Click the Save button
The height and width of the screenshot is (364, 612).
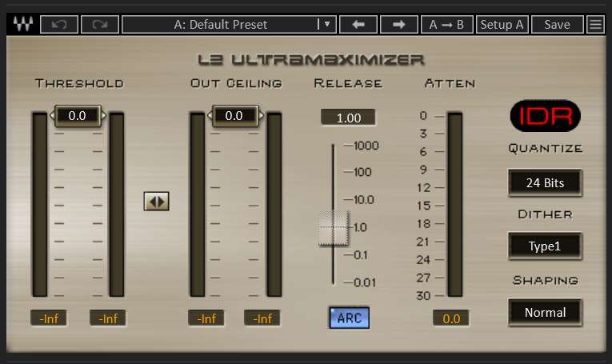tap(557, 24)
